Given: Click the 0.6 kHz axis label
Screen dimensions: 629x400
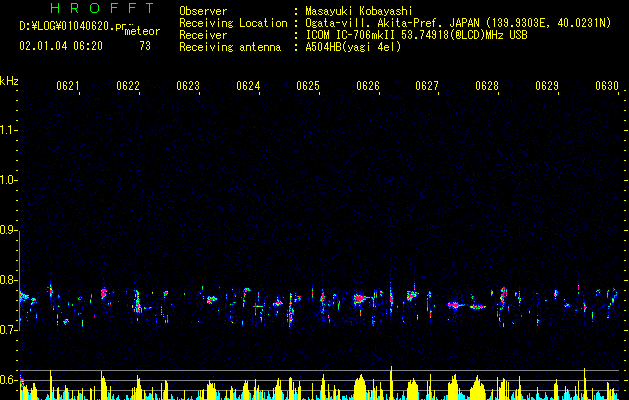Looking at the screenshot, I should click(7, 380).
